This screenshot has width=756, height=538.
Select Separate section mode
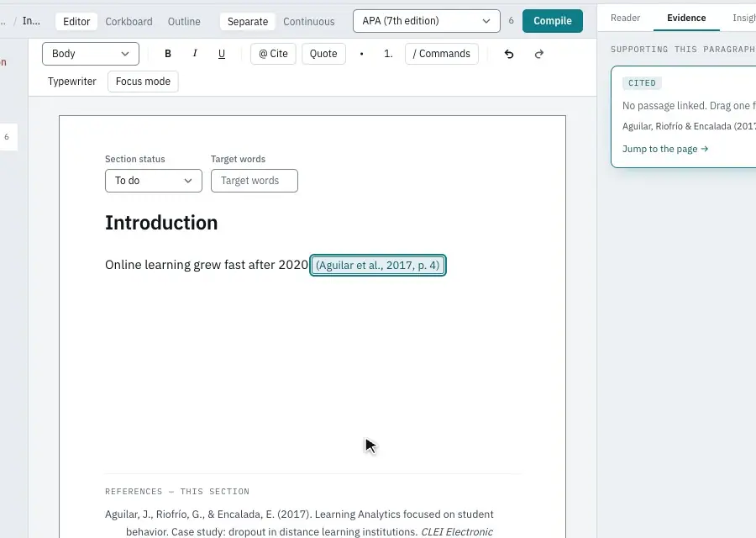(x=248, y=21)
